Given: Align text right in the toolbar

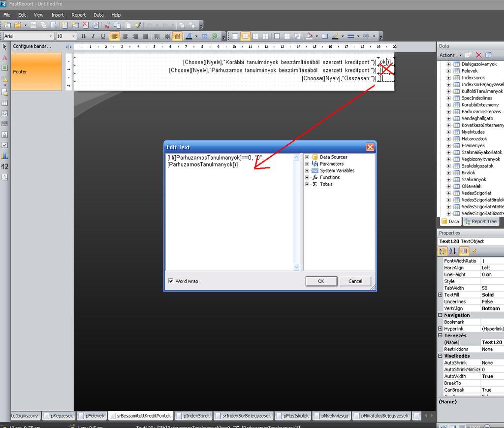Looking at the screenshot, I should tap(135, 36).
